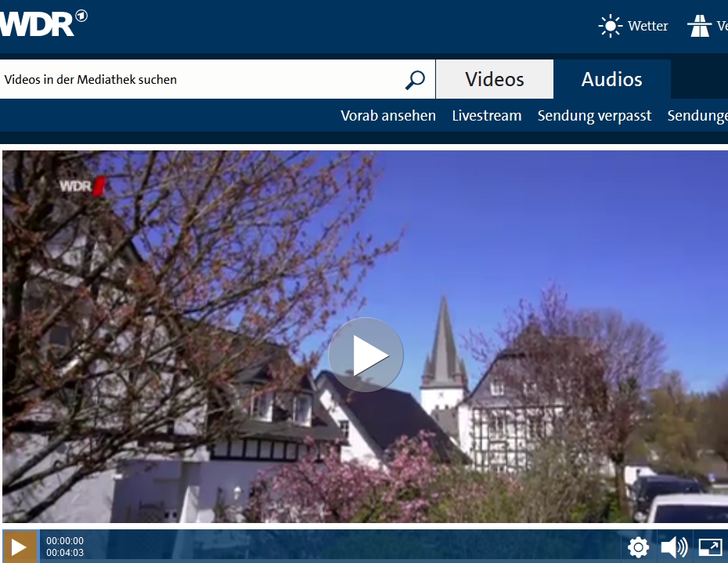Image resolution: width=728 pixels, height=563 pixels.
Task: Open the partially visible Sendungen item
Action: tap(697, 116)
